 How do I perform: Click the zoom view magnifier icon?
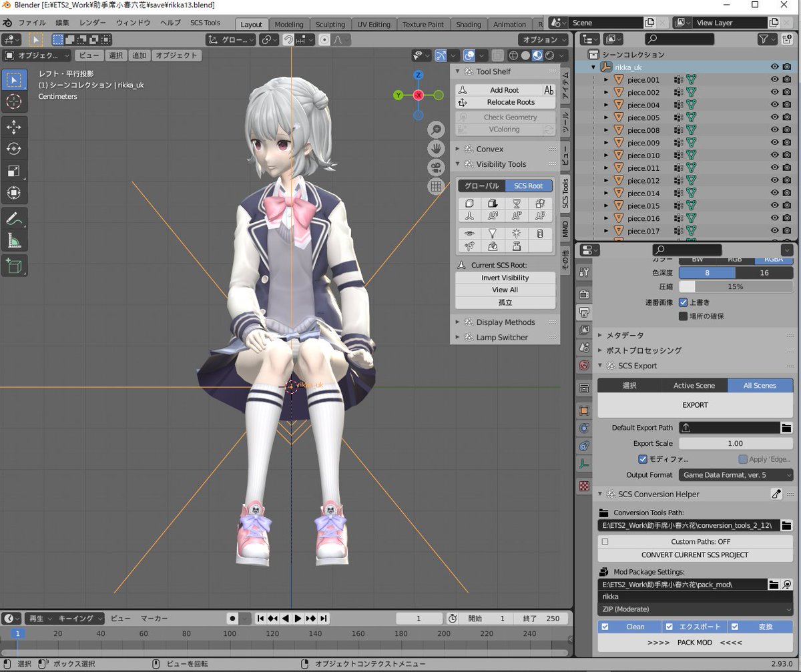coord(436,129)
